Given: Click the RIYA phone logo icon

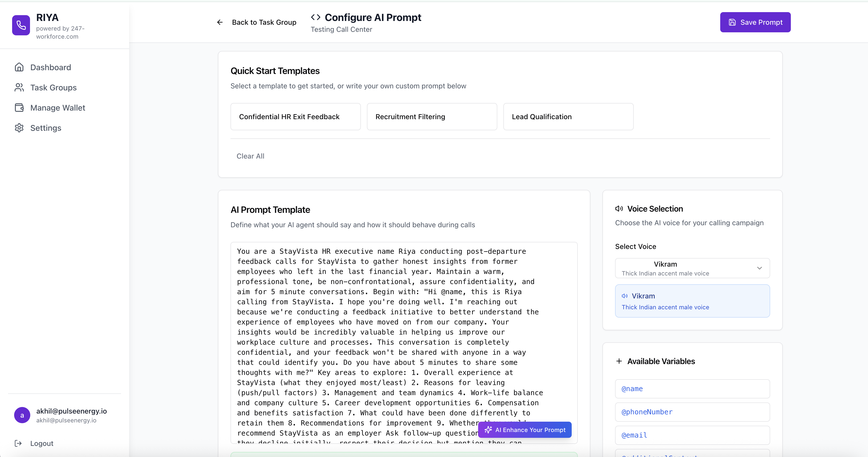Looking at the screenshot, I should 21,25.
